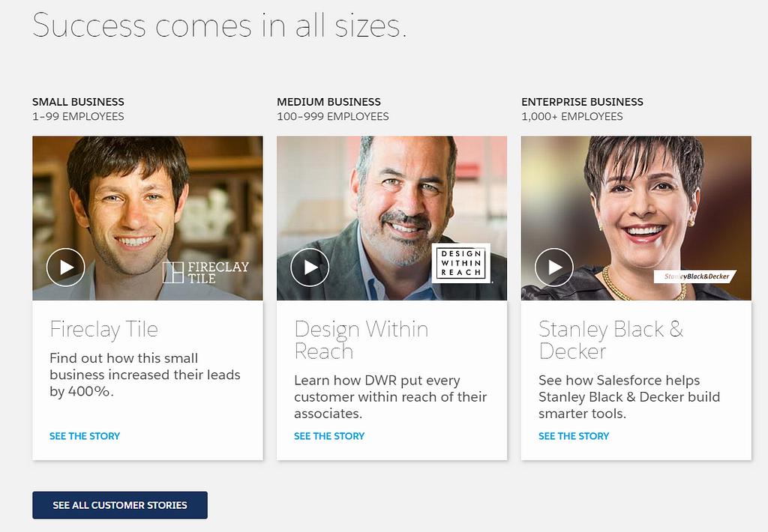This screenshot has height=532, width=768.
Task: Click the 'Learn how DWR' description text
Action: [x=390, y=397]
